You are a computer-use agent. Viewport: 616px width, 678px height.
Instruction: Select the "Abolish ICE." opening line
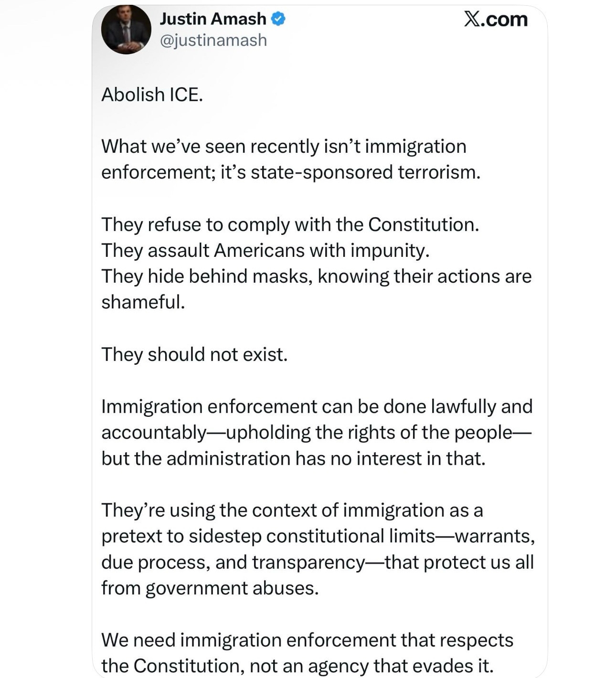point(152,95)
